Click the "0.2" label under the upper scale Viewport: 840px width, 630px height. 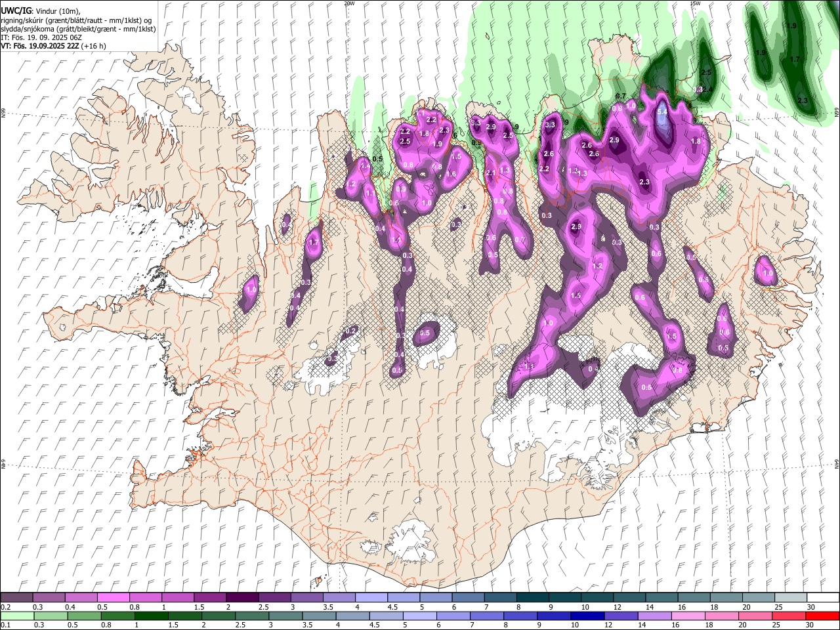[5, 607]
